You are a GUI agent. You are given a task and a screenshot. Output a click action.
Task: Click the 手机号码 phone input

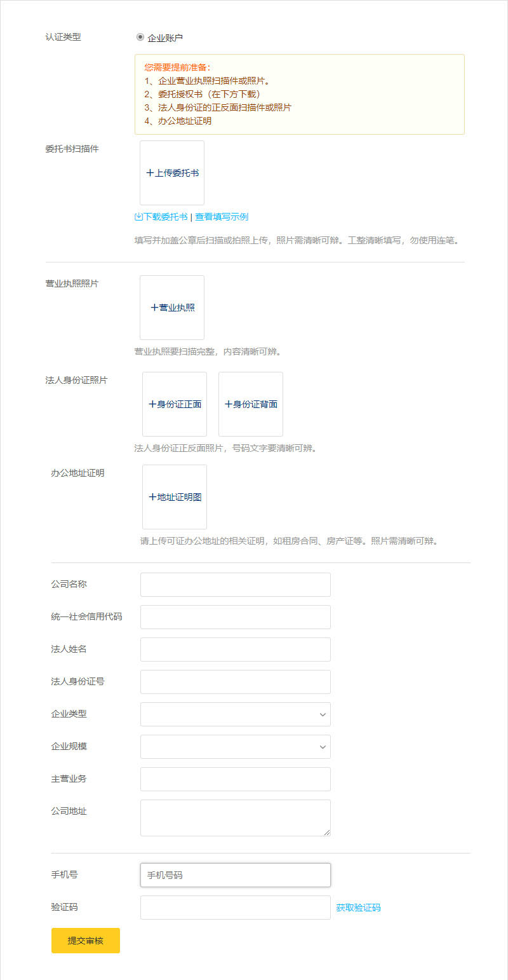[x=236, y=875]
